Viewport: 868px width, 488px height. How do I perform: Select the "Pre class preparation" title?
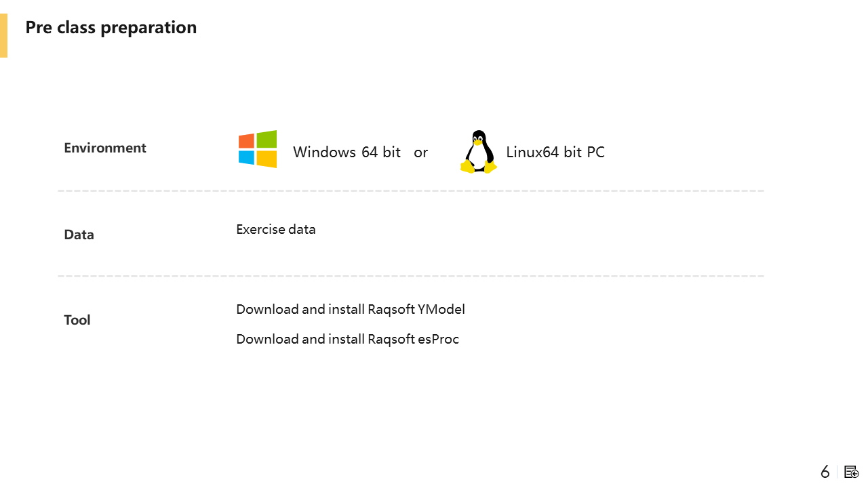pyautogui.click(x=111, y=27)
